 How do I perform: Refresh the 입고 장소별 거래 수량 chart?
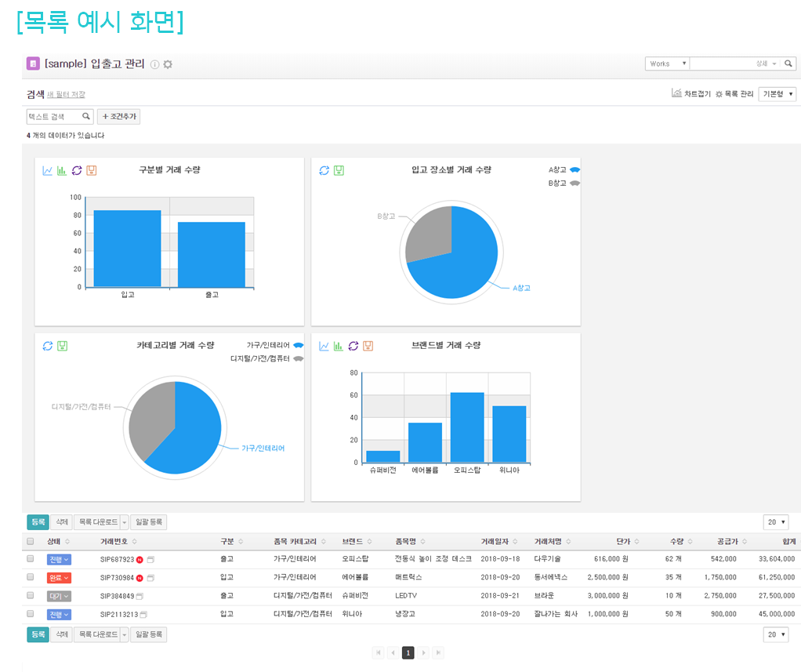coord(324,170)
